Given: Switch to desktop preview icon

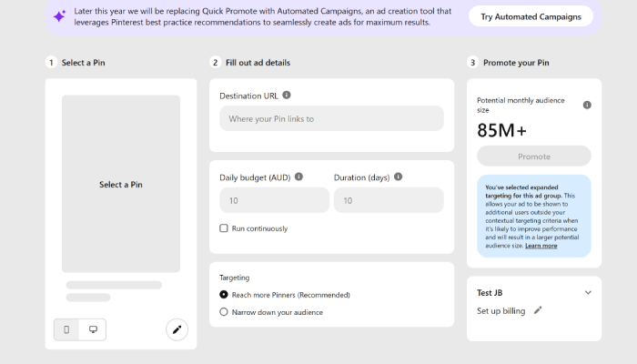Looking at the screenshot, I should pyautogui.click(x=93, y=329).
